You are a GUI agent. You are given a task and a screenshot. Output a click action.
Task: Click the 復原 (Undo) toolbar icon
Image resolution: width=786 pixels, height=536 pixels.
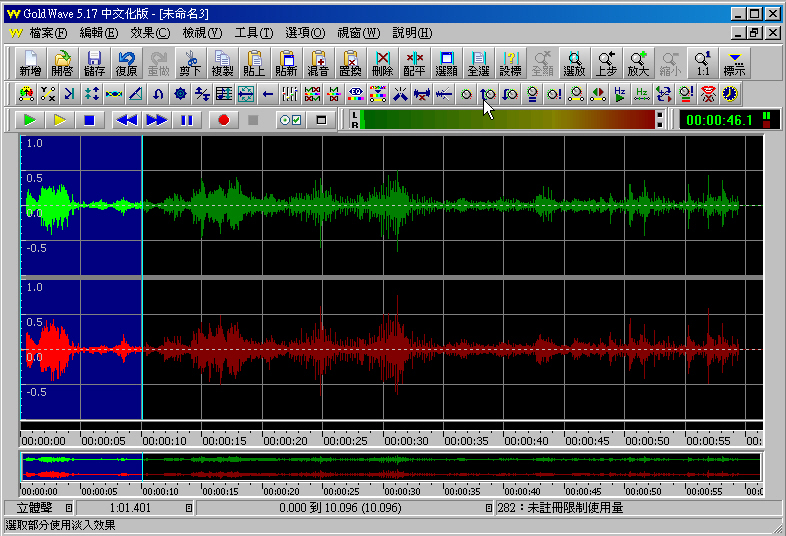(x=126, y=64)
